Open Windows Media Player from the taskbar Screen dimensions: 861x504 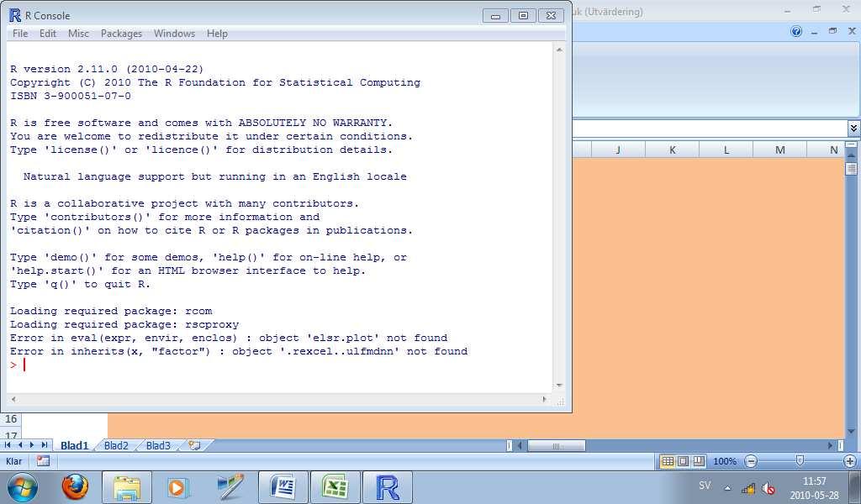tap(177, 487)
